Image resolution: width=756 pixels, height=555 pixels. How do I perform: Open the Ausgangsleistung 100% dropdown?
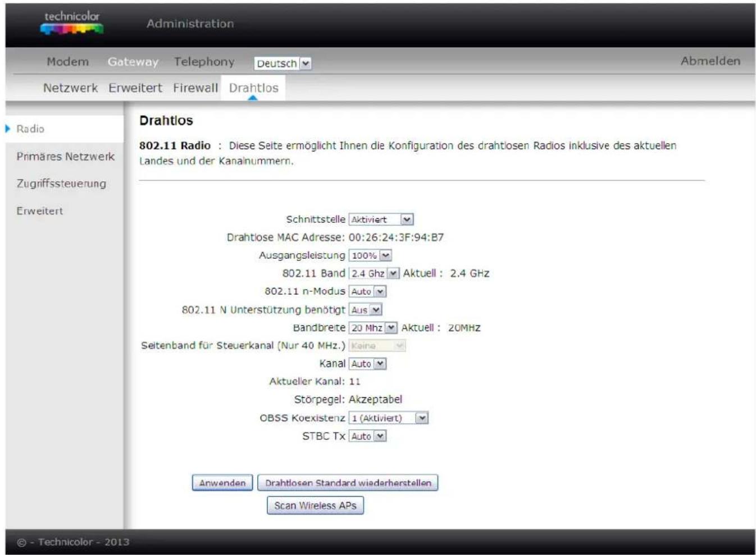point(370,255)
